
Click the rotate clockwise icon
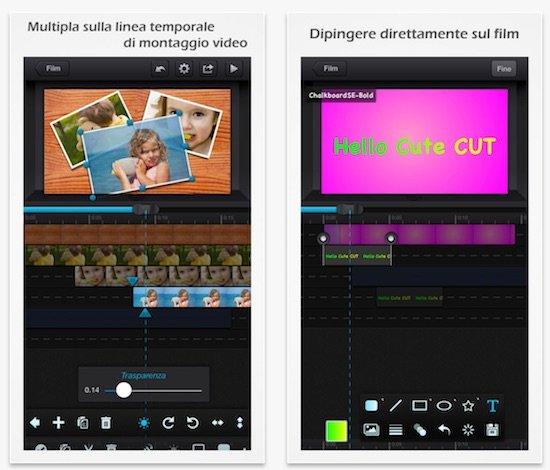click(x=168, y=423)
